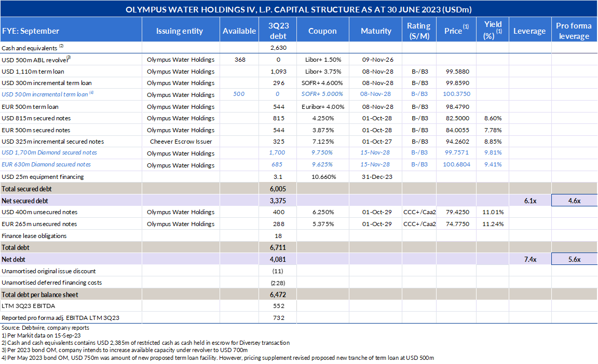The width and height of the screenshot is (598, 364).
Task: Select the 'USD 1,110m term loan' label
Action: (x=33, y=71)
